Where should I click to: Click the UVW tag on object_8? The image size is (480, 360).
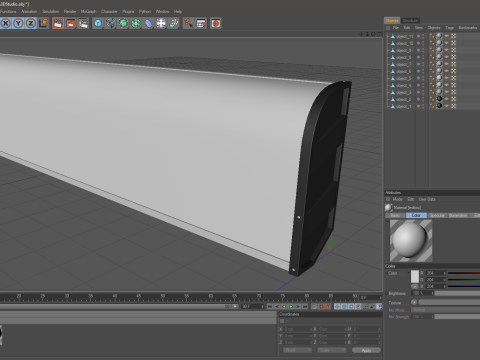coord(454,57)
